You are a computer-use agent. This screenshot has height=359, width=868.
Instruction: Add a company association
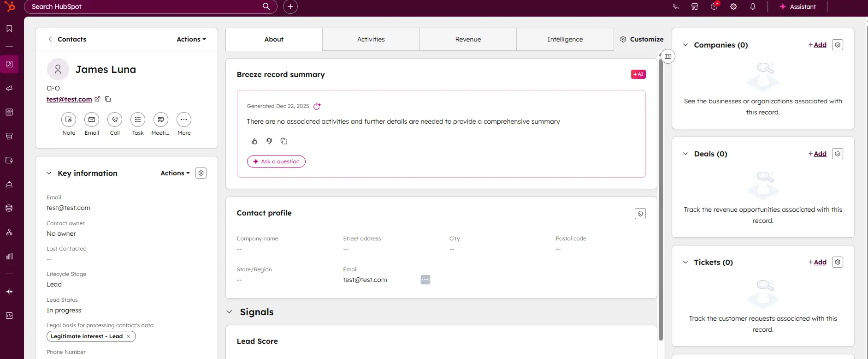click(817, 45)
